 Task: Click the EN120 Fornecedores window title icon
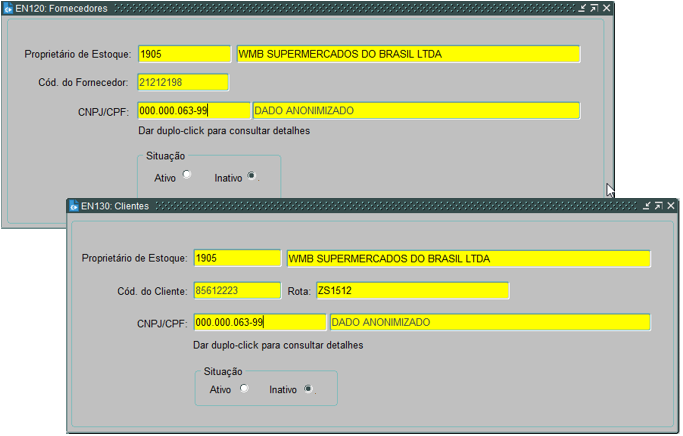[8, 8]
